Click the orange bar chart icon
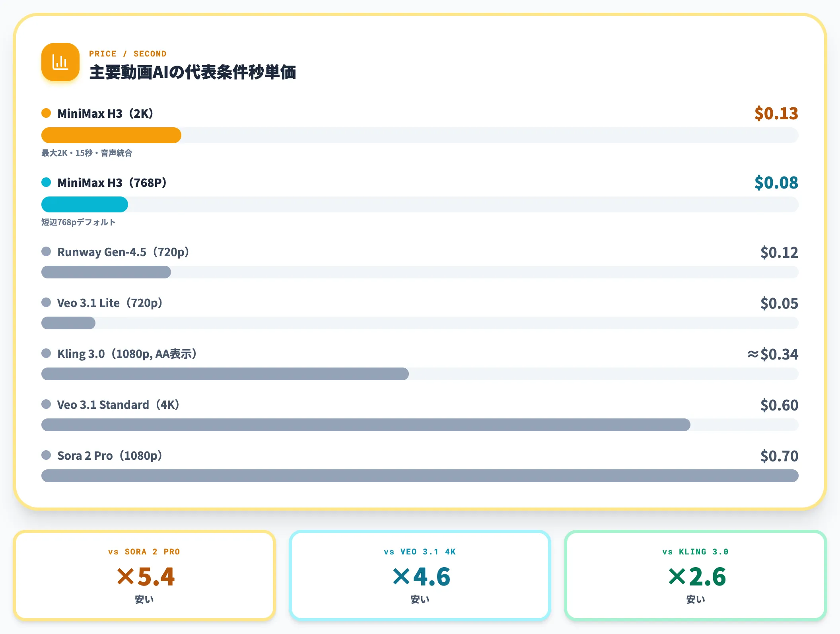The width and height of the screenshot is (840, 634). click(x=60, y=62)
